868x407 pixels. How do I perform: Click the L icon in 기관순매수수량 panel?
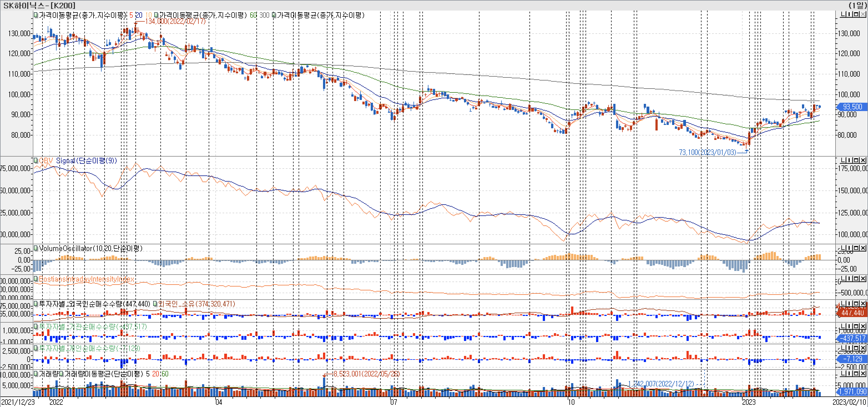[843, 326]
